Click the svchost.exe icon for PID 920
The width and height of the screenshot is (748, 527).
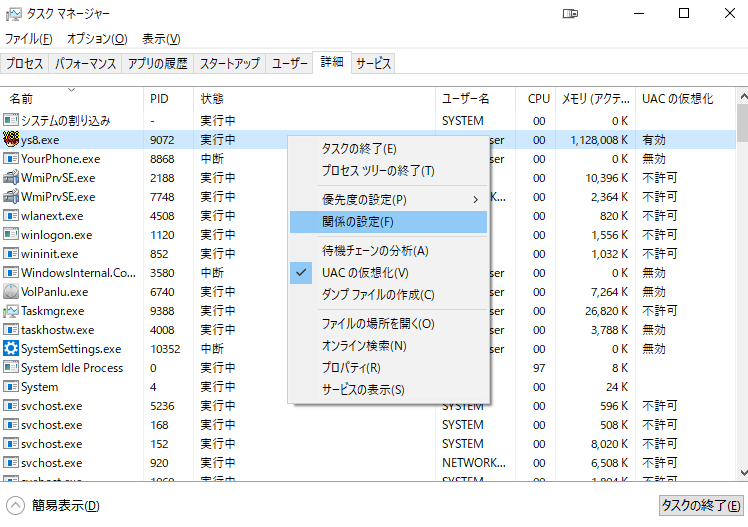point(10,463)
